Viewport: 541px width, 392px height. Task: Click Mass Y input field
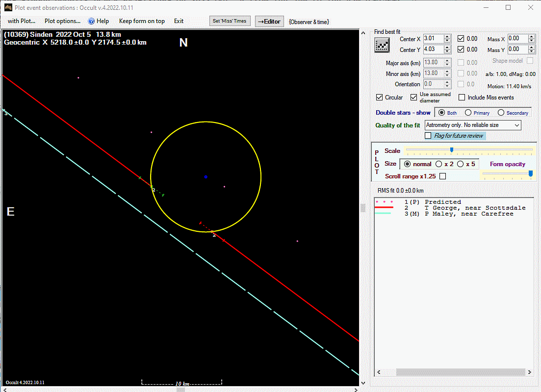(x=518, y=49)
